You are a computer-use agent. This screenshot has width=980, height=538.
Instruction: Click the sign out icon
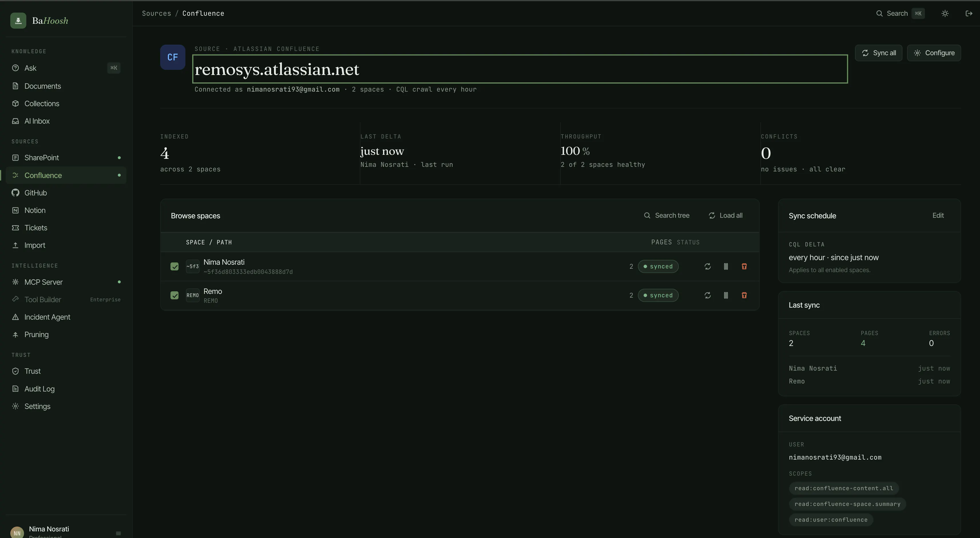coord(969,13)
